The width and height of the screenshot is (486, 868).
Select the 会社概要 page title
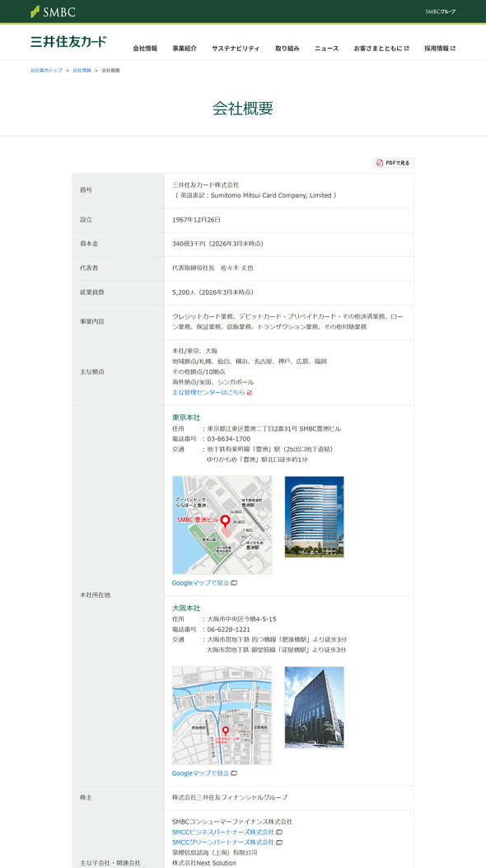242,108
